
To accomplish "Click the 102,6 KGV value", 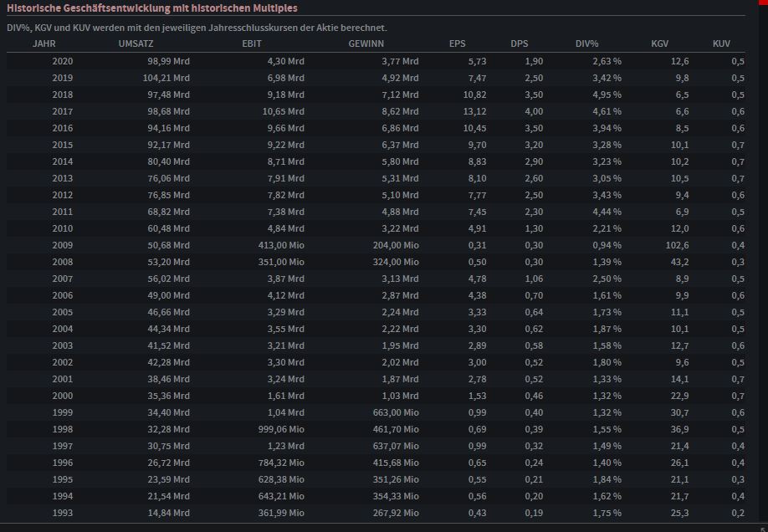I will point(677,245).
